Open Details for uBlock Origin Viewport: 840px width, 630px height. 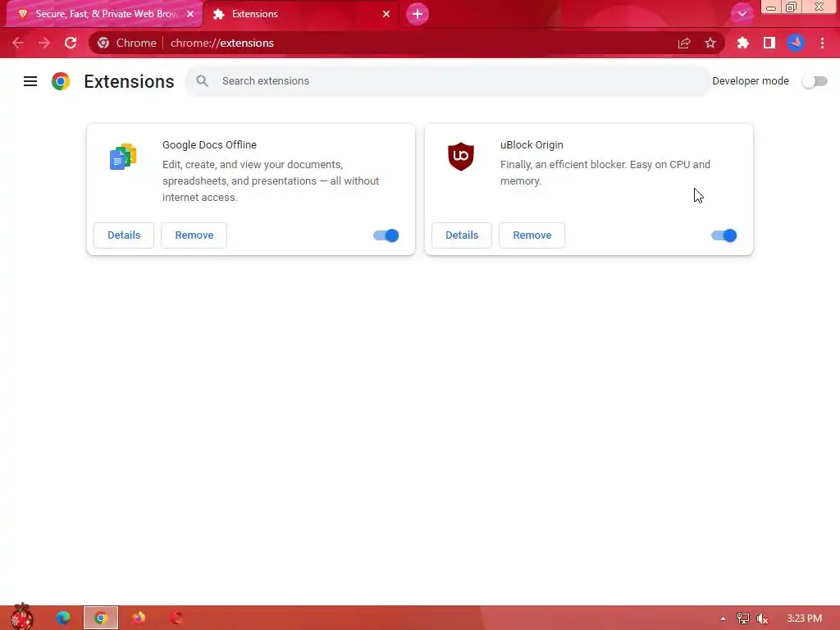(462, 235)
